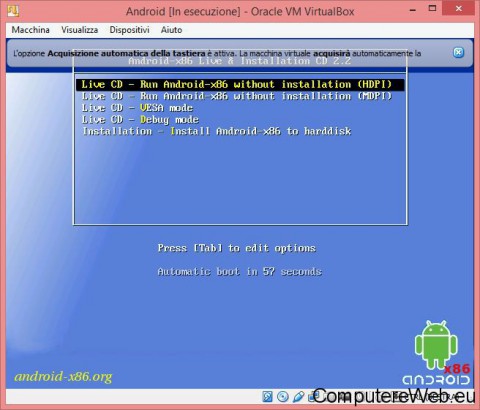Click the automatic boot countdown text
The width and height of the screenshot is (480, 410).
point(240,272)
